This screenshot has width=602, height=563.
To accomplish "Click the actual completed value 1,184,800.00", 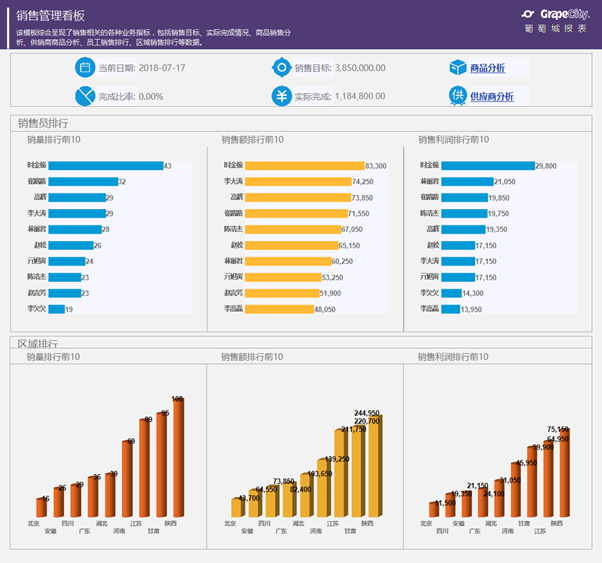I will [360, 96].
